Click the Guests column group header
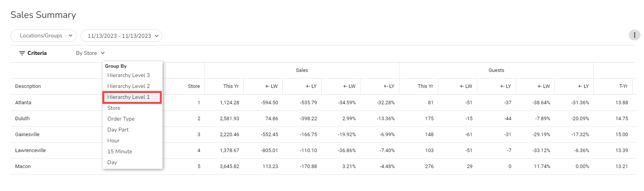 (496, 70)
